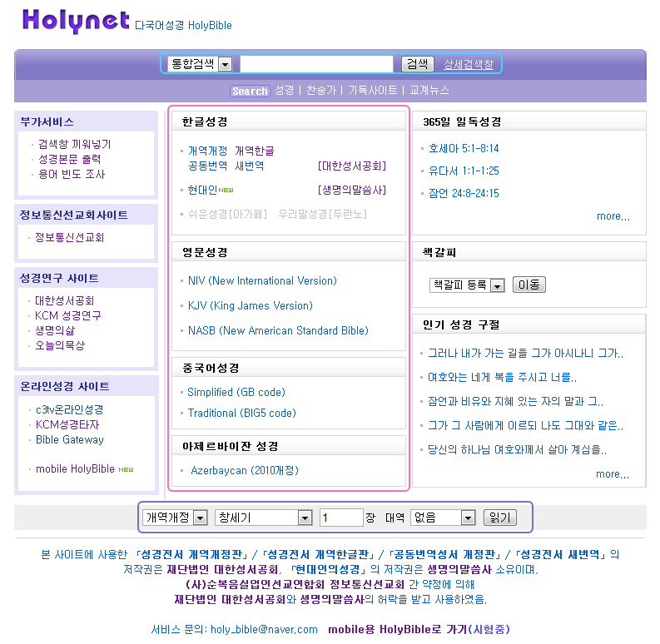Open NIV (New International Version)
This screenshot has height=644, width=660.
click(262, 280)
